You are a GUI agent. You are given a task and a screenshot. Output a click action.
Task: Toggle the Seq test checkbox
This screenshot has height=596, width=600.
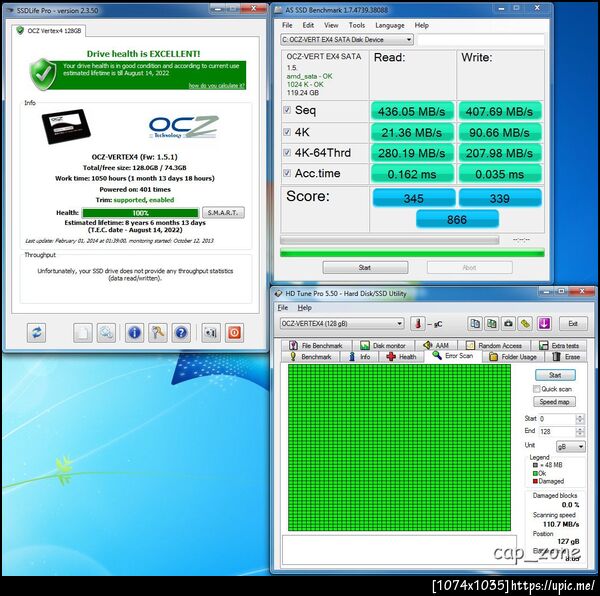click(x=287, y=110)
